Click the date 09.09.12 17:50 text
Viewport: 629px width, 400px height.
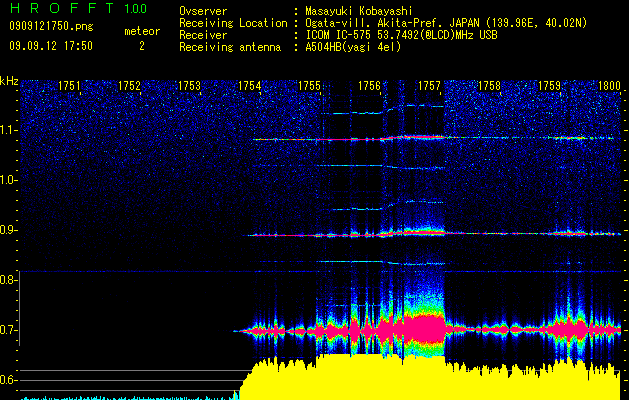point(51,46)
